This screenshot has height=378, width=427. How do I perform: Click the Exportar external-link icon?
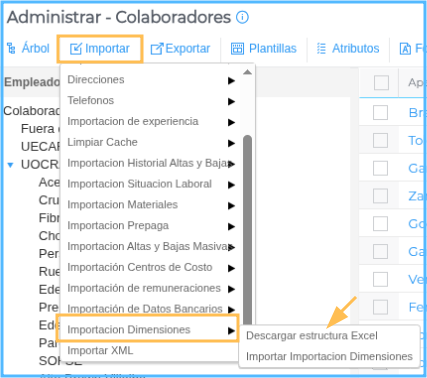[x=157, y=49]
